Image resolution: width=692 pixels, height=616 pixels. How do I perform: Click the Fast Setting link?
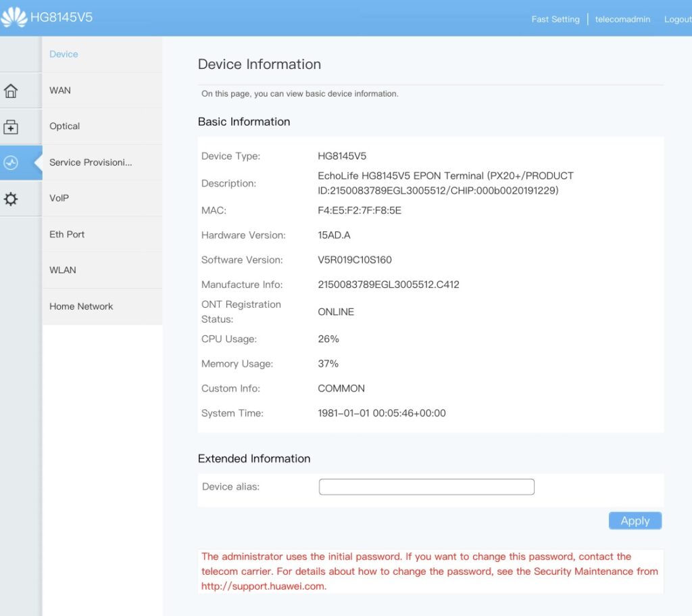click(x=555, y=19)
